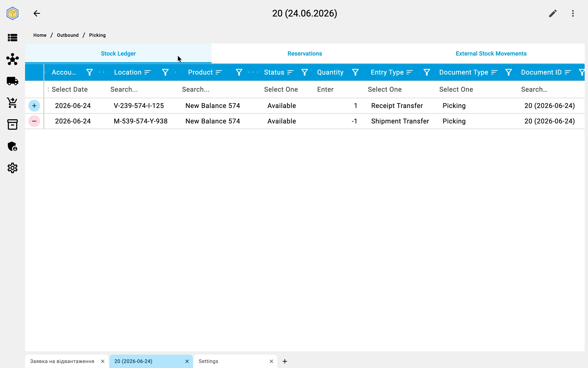Click the Status column filter icon
The image size is (588, 368).
pyautogui.click(x=304, y=72)
